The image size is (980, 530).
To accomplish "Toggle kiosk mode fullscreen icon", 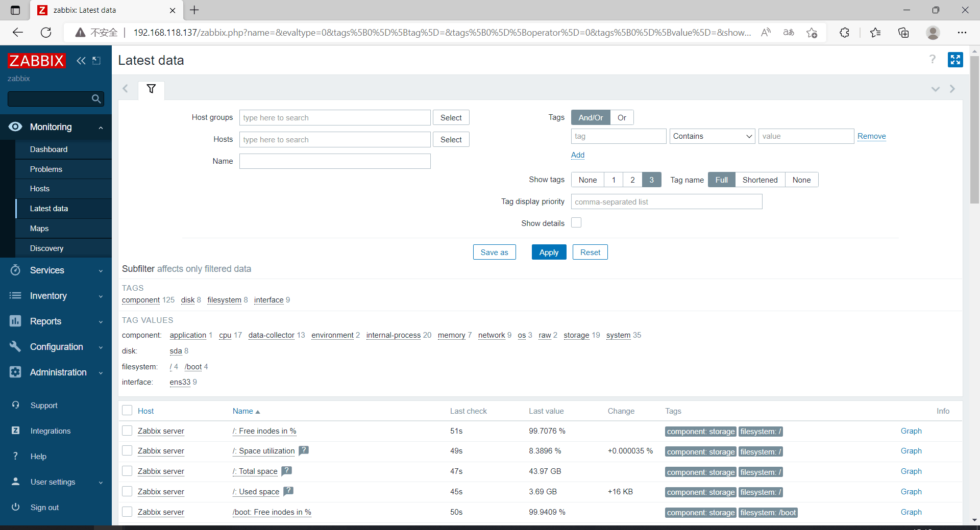I will coord(955,60).
